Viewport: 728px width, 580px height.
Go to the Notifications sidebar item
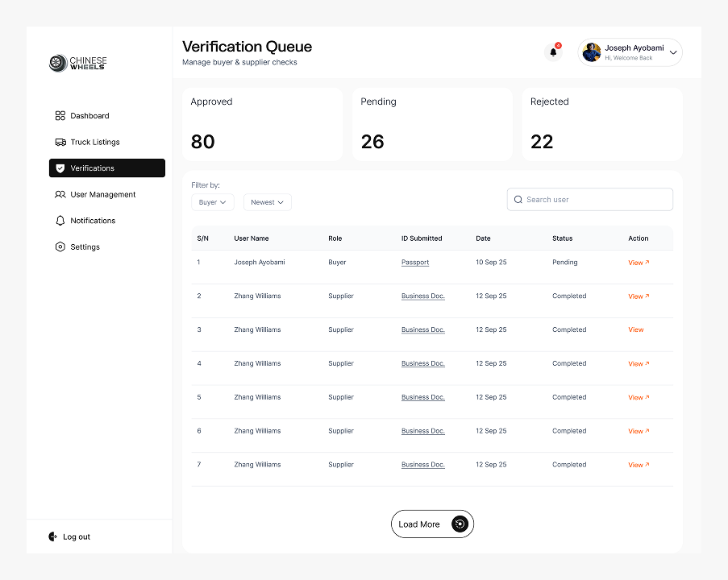click(93, 221)
